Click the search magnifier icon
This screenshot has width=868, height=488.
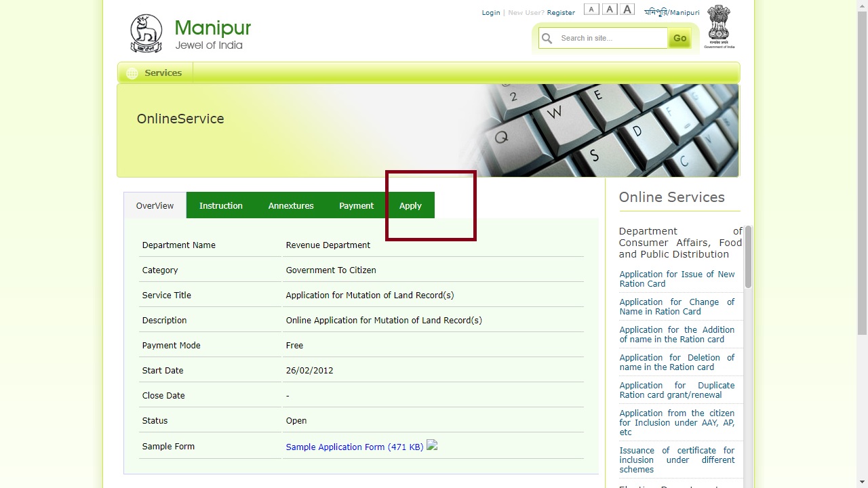pyautogui.click(x=547, y=39)
